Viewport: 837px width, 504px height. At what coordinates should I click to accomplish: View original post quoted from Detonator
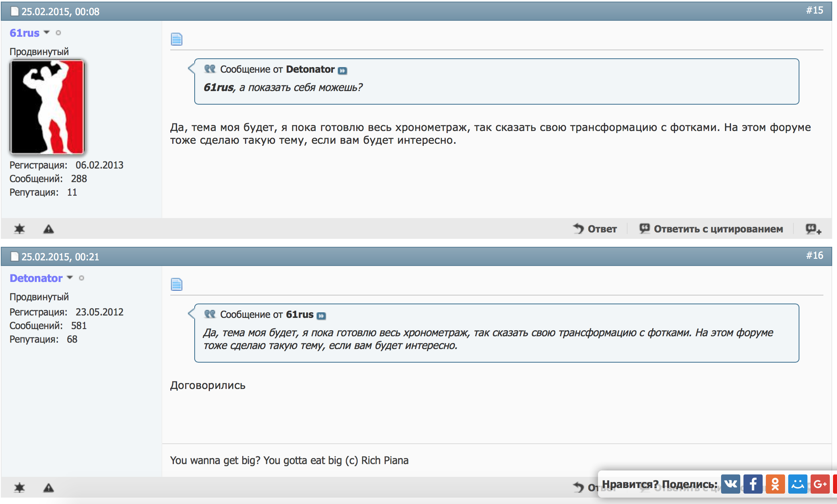pos(343,71)
